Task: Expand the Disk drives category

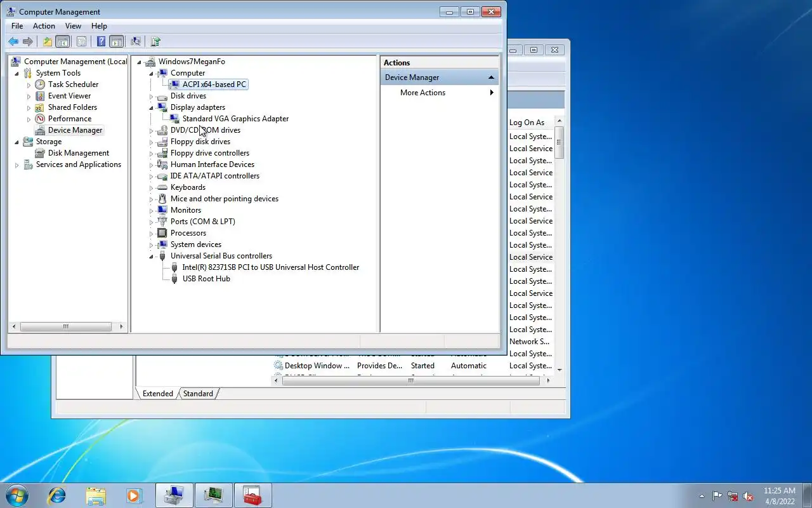Action: coord(152,97)
